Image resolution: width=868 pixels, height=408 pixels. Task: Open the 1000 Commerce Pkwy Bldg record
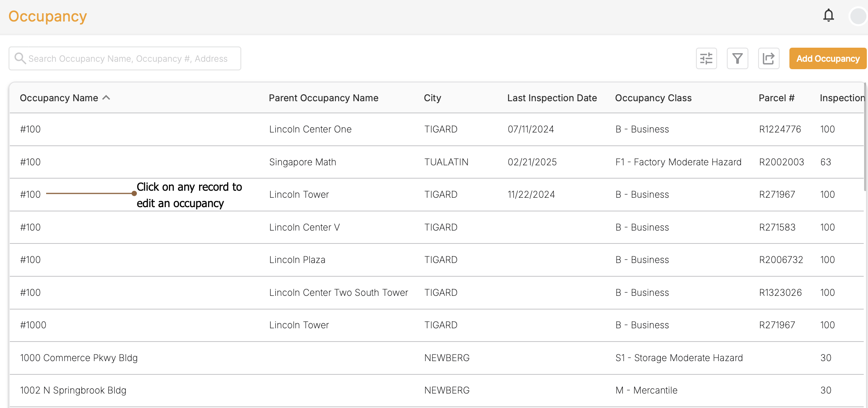[x=79, y=358]
